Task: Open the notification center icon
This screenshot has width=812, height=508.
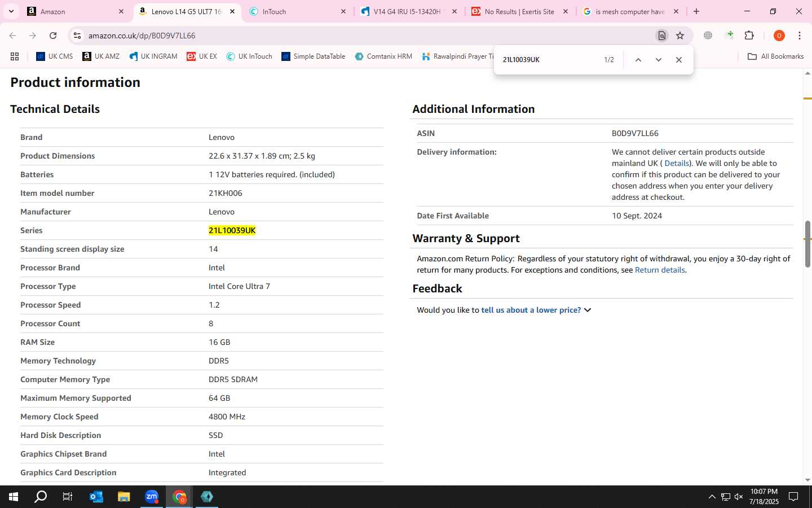Action: [x=793, y=497]
